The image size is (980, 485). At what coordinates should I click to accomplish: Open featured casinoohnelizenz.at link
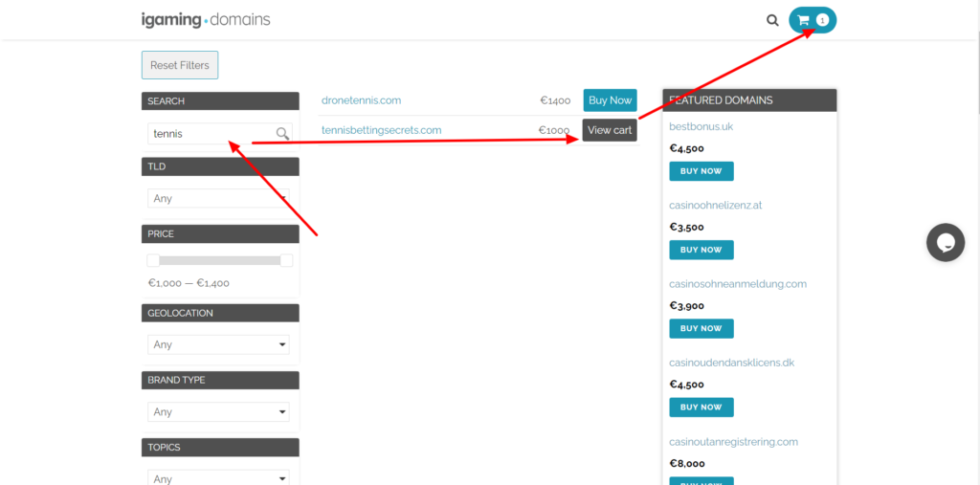[715, 205]
